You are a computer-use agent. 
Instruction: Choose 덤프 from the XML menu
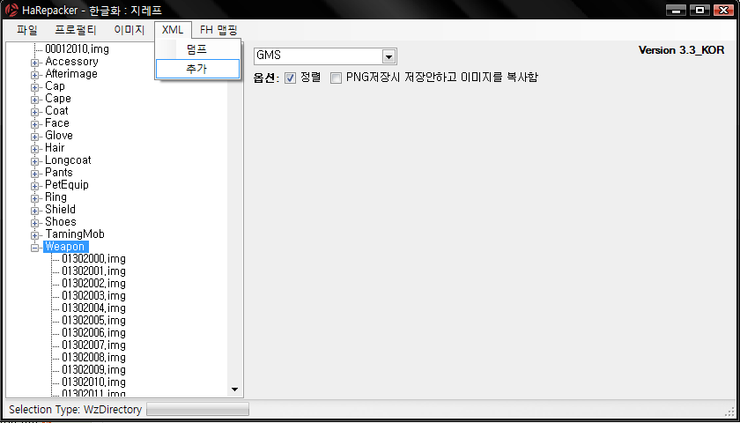[197, 49]
